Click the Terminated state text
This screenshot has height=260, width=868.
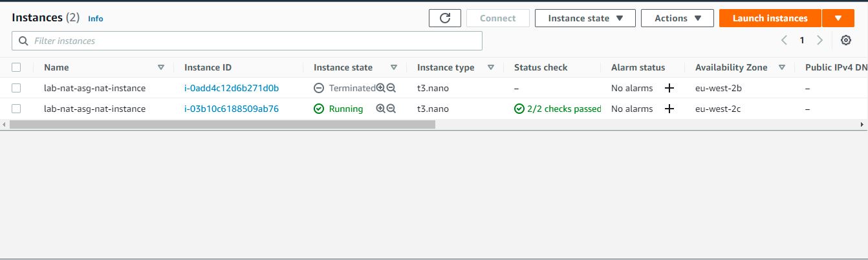(x=352, y=88)
